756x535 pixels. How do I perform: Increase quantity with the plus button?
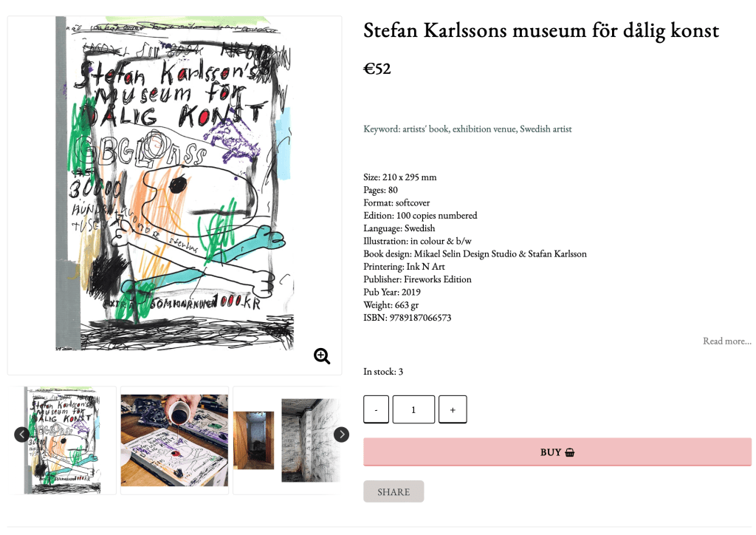pyautogui.click(x=453, y=409)
